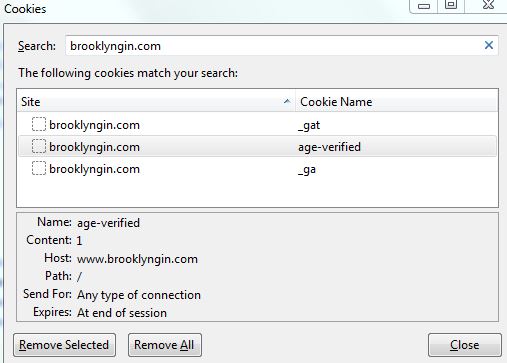Focus the Search field containing brooklyngin.com

(282, 46)
